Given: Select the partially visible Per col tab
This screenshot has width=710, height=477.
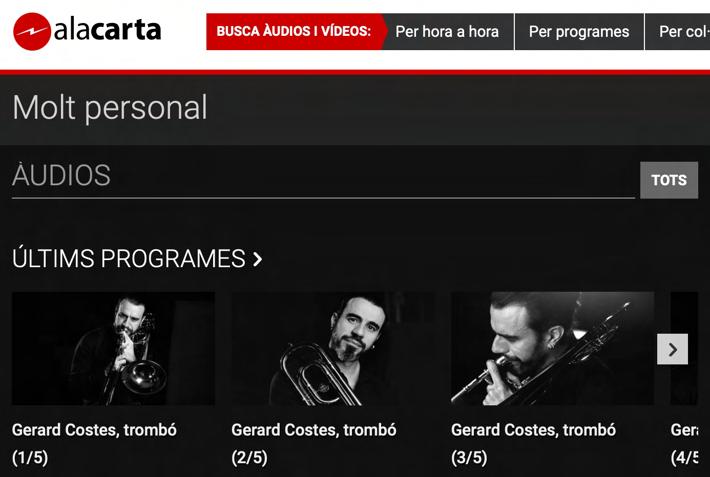Looking at the screenshot, I should [677, 31].
